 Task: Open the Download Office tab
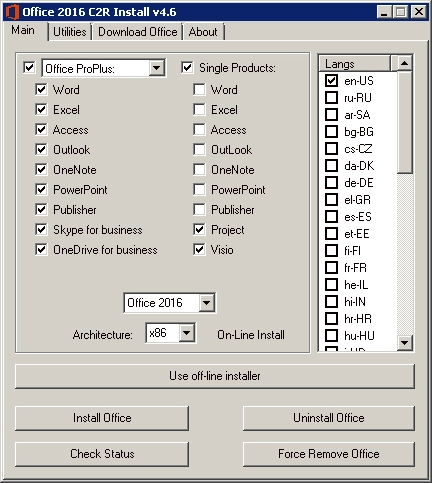tap(138, 32)
